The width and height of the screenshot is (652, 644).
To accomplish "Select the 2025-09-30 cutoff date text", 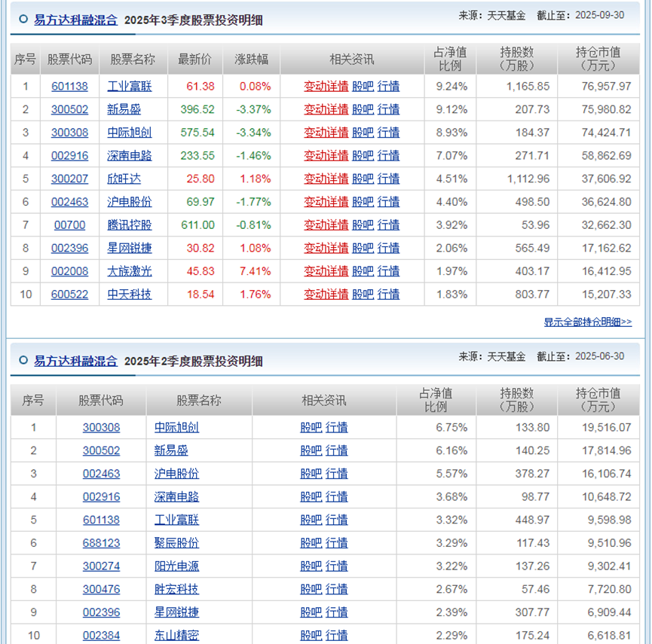I will tap(599, 15).
